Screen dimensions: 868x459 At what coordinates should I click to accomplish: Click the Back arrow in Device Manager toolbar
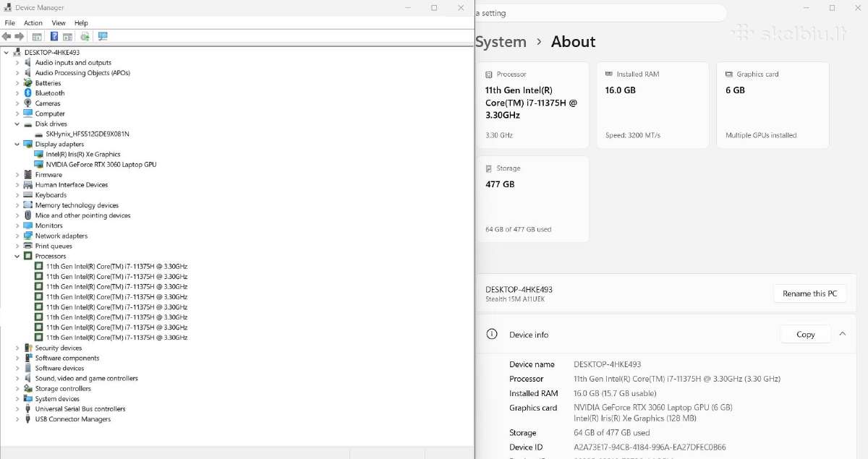(x=7, y=36)
